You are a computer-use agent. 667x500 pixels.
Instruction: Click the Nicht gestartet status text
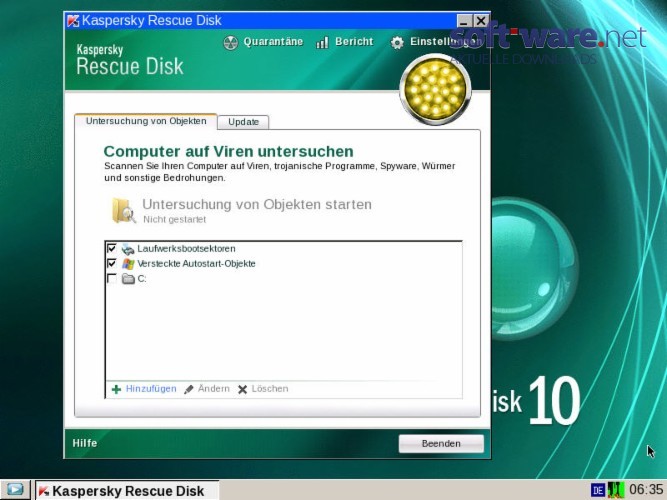coord(174,220)
